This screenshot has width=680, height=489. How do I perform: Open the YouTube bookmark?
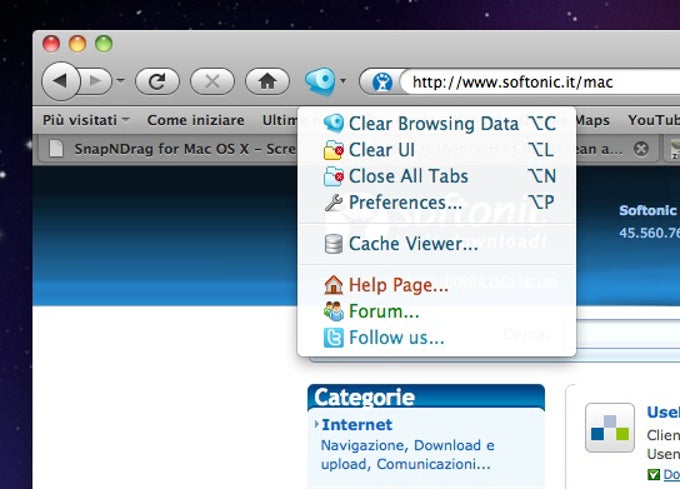click(654, 120)
